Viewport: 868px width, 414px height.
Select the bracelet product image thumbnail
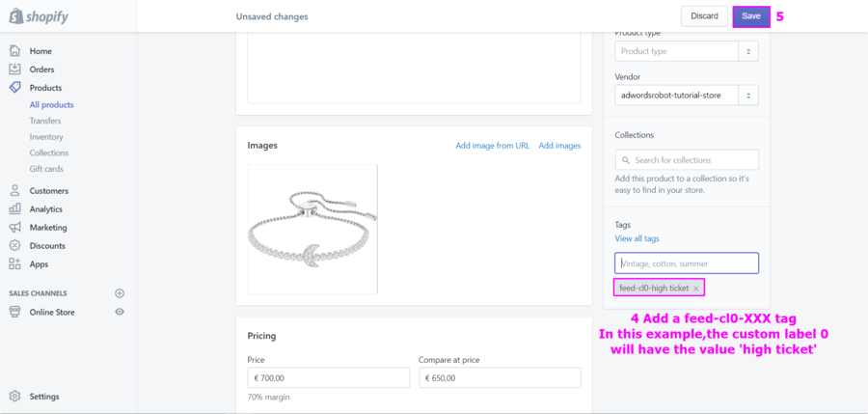tap(312, 229)
